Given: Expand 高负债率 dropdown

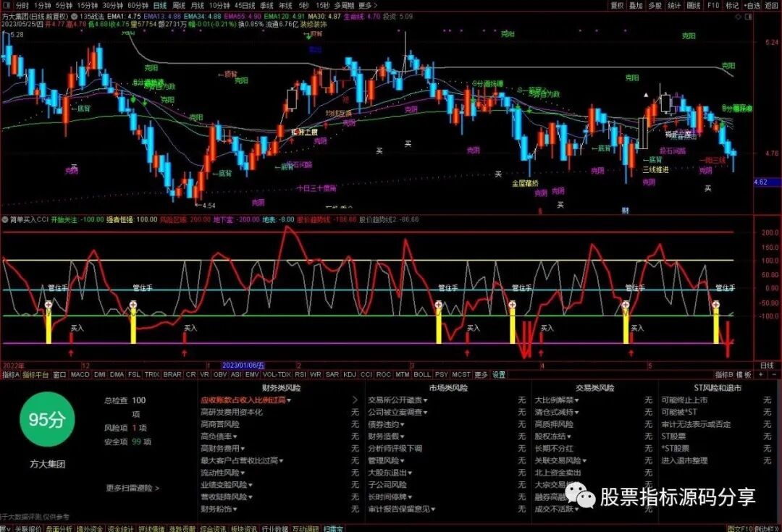Looking at the screenshot, I should click(219, 436).
